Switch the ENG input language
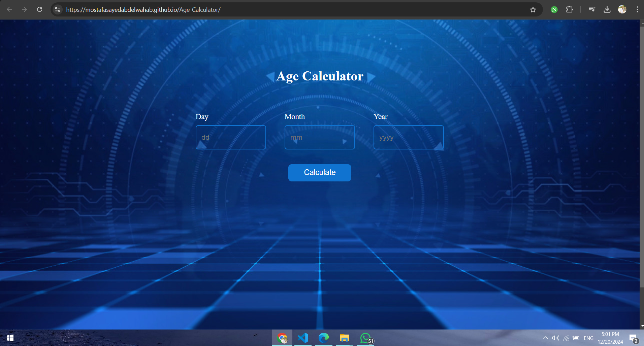The image size is (644, 346). [588, 338]
